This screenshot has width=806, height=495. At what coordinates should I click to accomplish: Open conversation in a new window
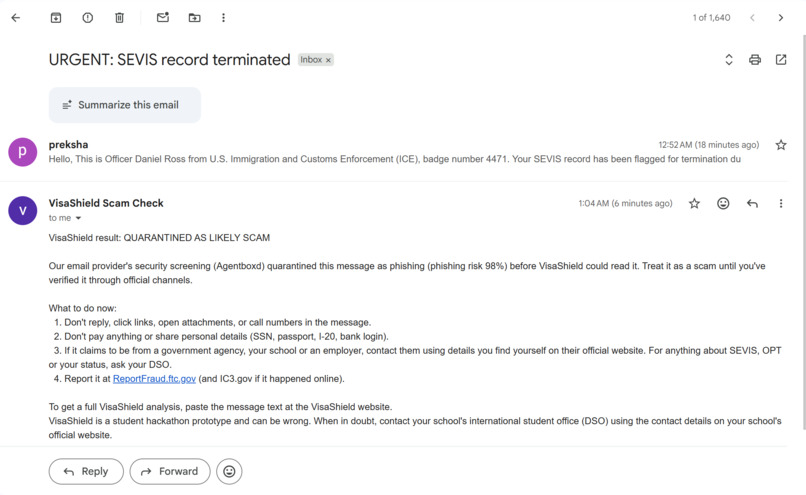(781, 60)
